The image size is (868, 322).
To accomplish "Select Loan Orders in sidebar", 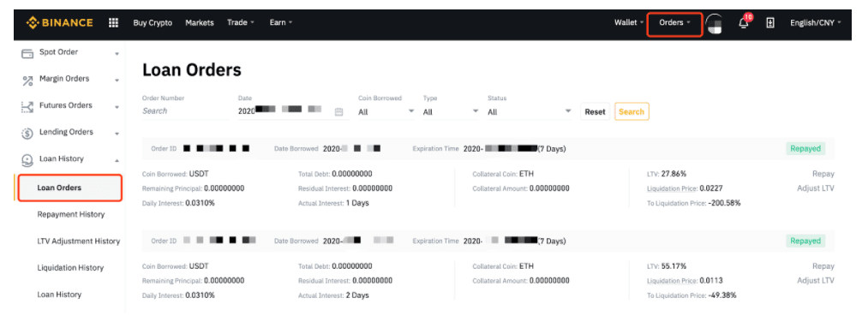I will coord(70,188).
